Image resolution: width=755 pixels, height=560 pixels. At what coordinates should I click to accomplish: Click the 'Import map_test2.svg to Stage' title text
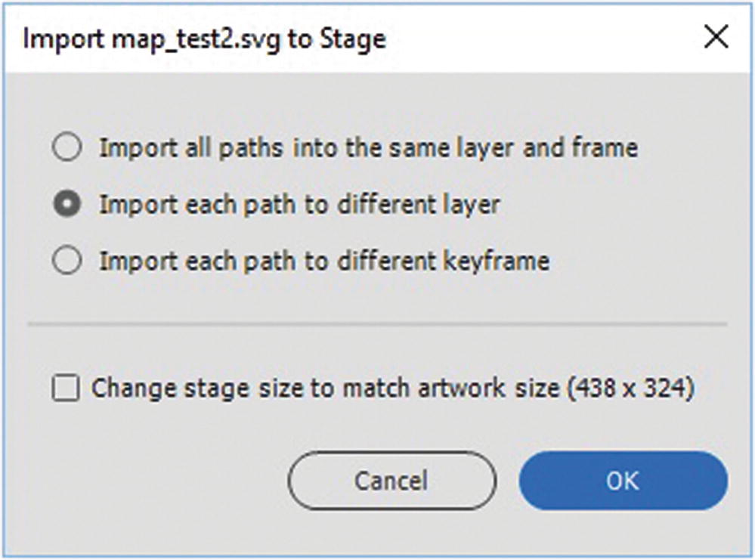[204, 39]
